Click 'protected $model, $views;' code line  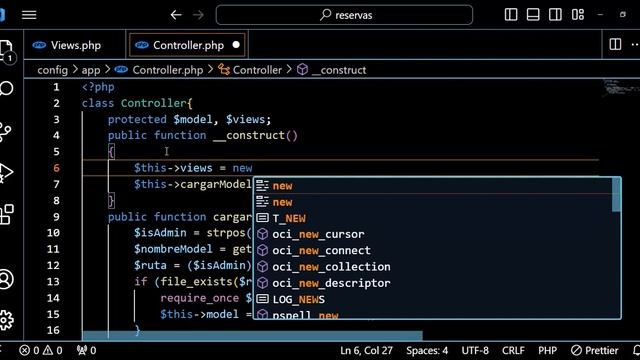189,120
